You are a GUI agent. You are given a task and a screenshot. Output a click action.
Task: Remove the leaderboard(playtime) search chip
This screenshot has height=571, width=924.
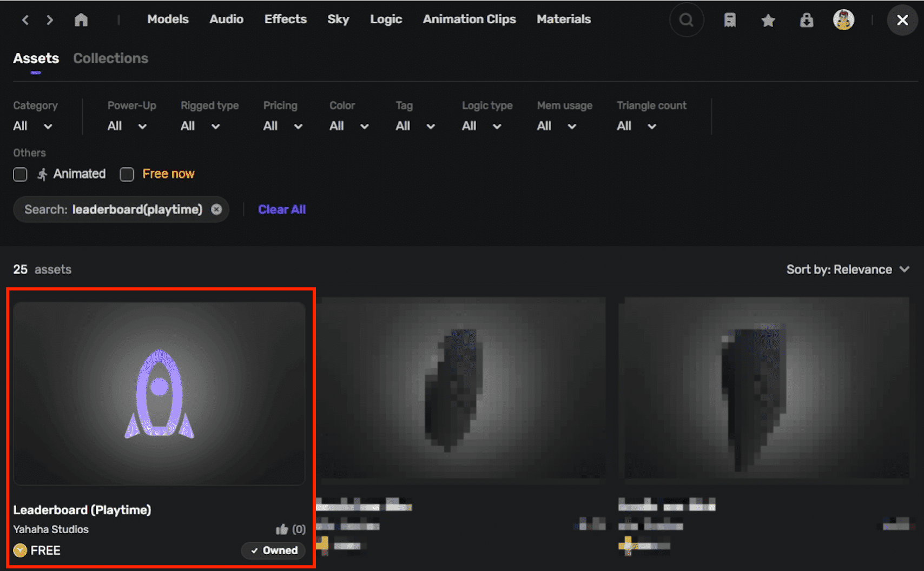(216, 209)
